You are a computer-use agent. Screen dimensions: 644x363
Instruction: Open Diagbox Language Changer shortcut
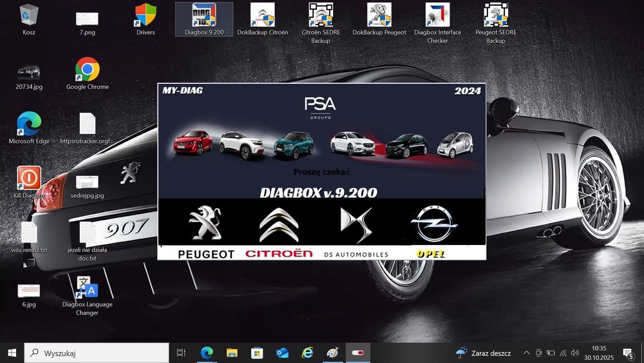point(87,295)
